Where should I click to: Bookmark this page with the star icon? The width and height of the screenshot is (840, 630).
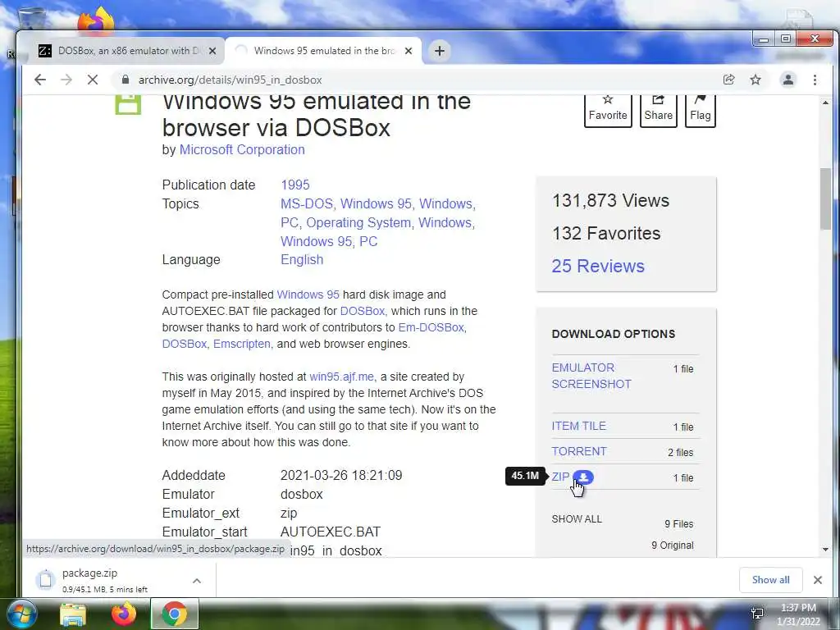coord(756,80)
